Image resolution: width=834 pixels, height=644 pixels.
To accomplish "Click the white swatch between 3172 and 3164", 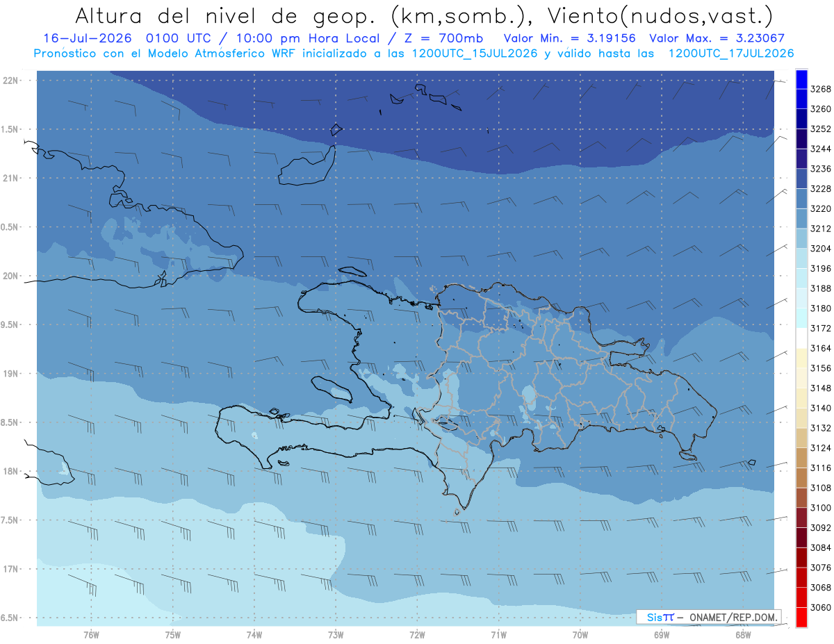I will (801, 338).
